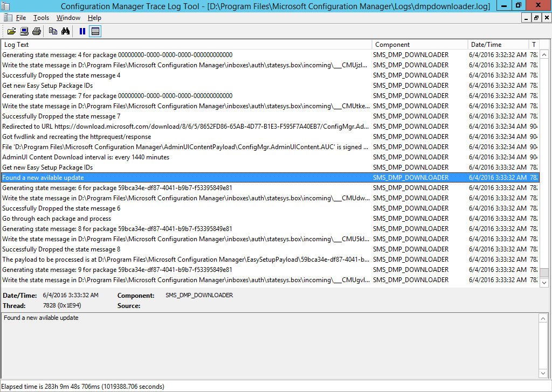Image resolution: width=552 pixels, height=392 pixels.
Task: Select 'Found a new avilable update' row
Action: 270,178
